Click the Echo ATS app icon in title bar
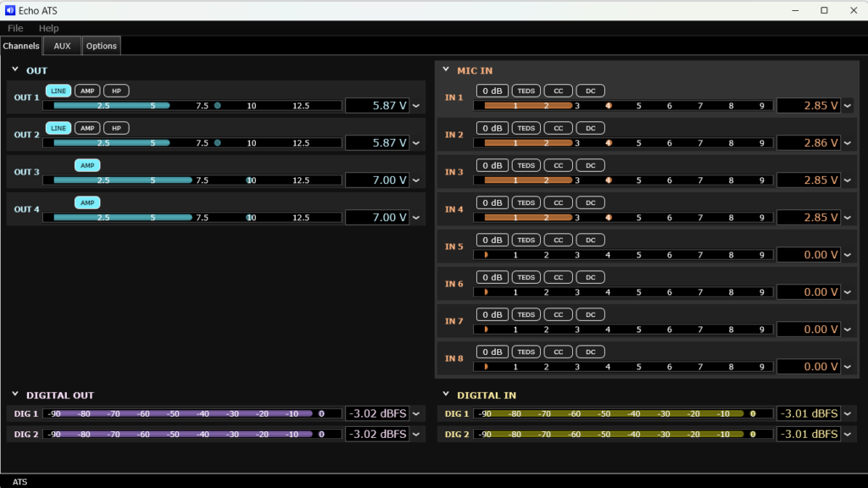Image resolution: width=868 pixels, height=488 pixels. [10, 10]
